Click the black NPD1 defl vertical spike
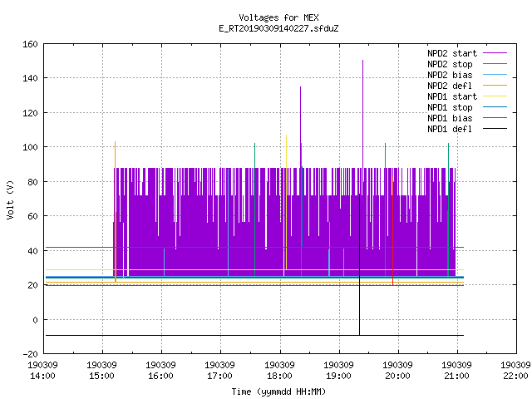Viewport: 532px width, 399px height. click(x=360, y=264)
